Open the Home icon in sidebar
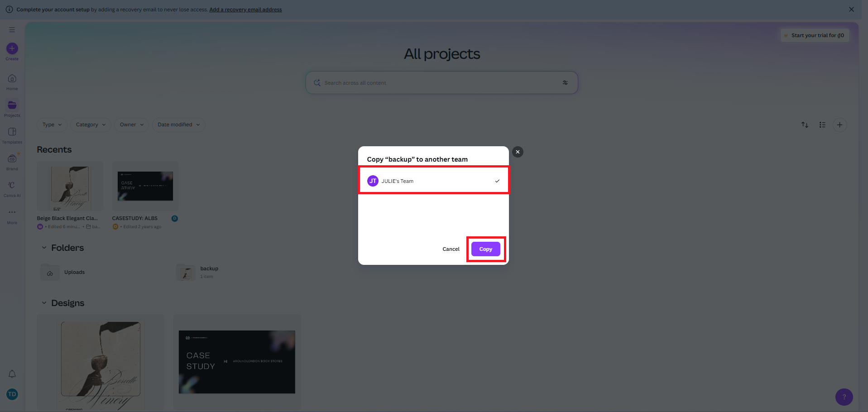The height and width of the screenshot is (412, 868). point(12,79)
